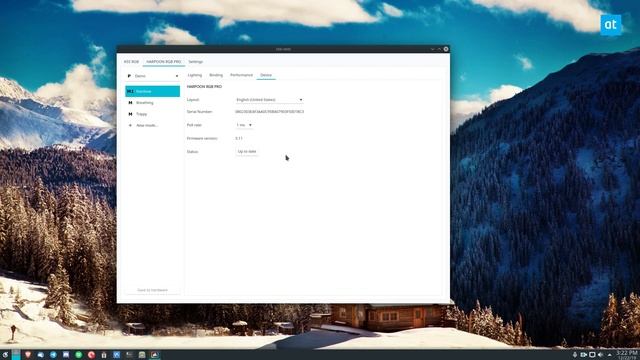The width and height of the screenshot is (640, 360).
Task: Select the Rainbow mode
Action: pos(153,91)
